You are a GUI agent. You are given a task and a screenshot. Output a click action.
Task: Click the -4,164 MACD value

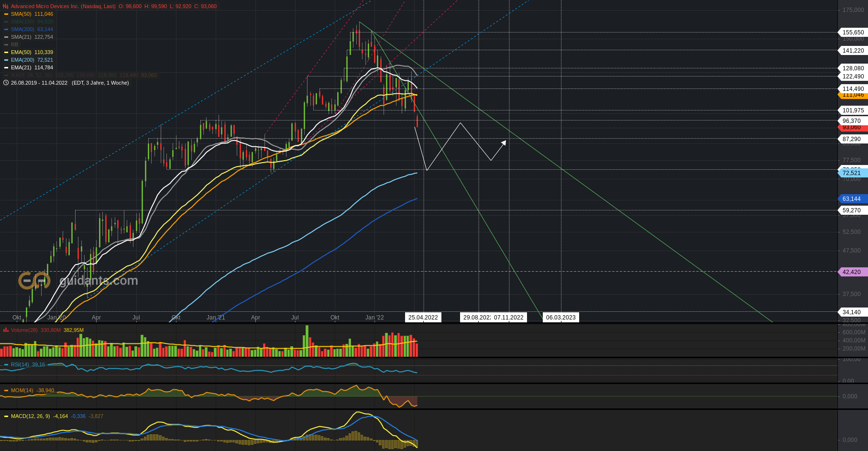pos(60,416)
